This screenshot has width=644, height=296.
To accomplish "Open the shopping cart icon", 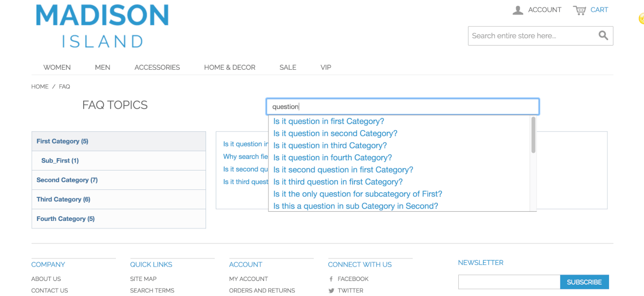I will (x=579, y=10).
